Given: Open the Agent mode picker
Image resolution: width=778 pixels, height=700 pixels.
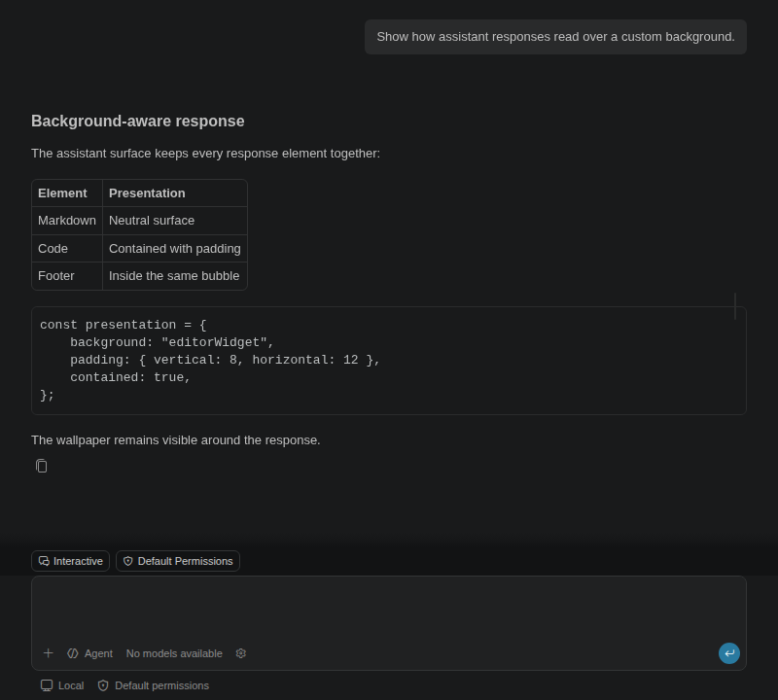Looking at the screenshot, I should [89, 653].
